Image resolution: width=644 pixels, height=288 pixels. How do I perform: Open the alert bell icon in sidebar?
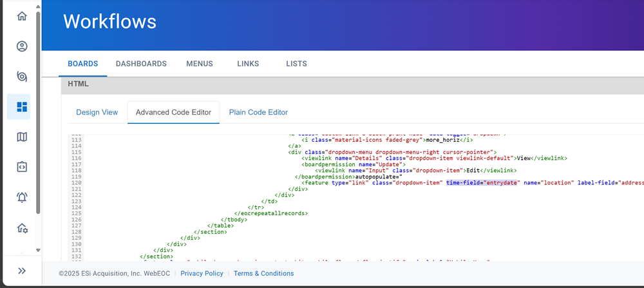pyautogui.click(x=22, y=197)
